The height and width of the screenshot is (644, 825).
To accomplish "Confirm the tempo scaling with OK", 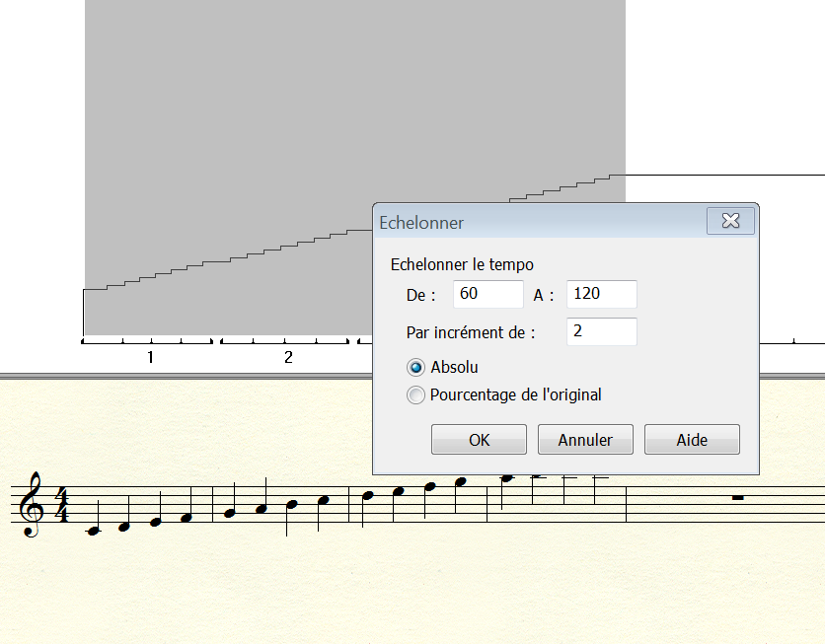I will coord(479,440).
